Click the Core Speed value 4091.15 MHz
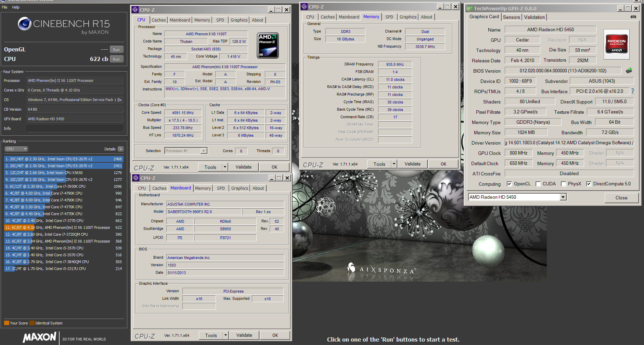Image resolution: width=644 pixels, height=345 pixels. click(183, 113)
